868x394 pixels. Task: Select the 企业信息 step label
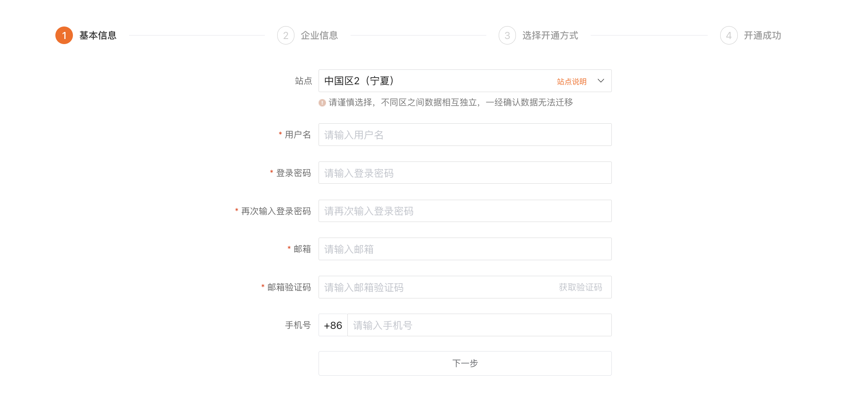[x=319, y=35]
